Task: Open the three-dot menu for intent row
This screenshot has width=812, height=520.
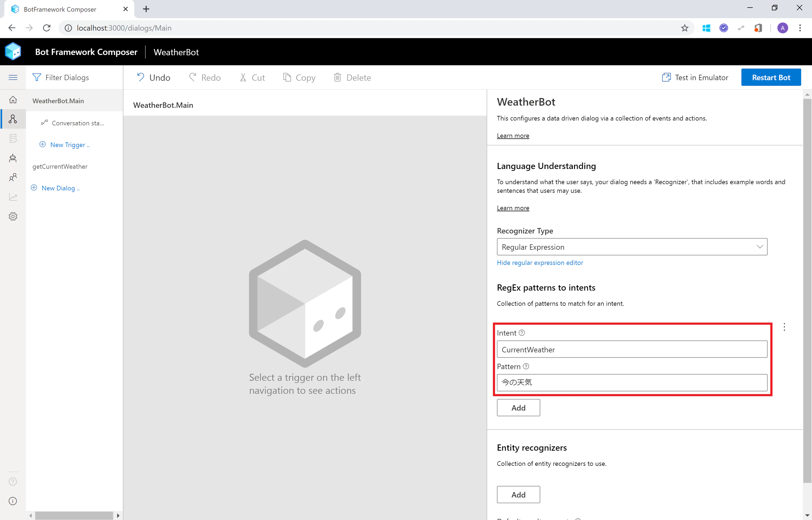Action: pos(784,327)
